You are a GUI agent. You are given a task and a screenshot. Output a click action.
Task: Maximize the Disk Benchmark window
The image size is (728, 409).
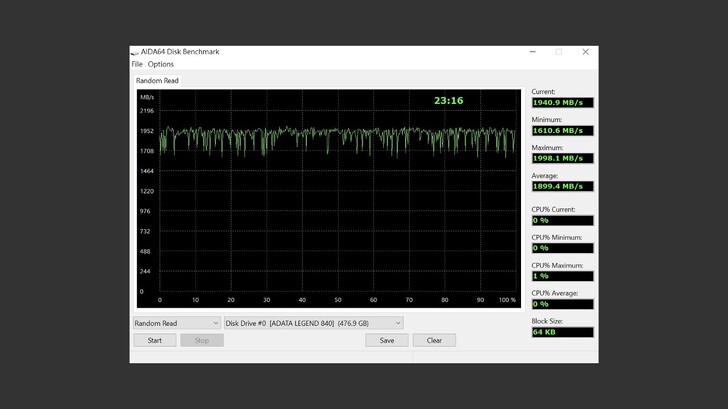point(559,52)
